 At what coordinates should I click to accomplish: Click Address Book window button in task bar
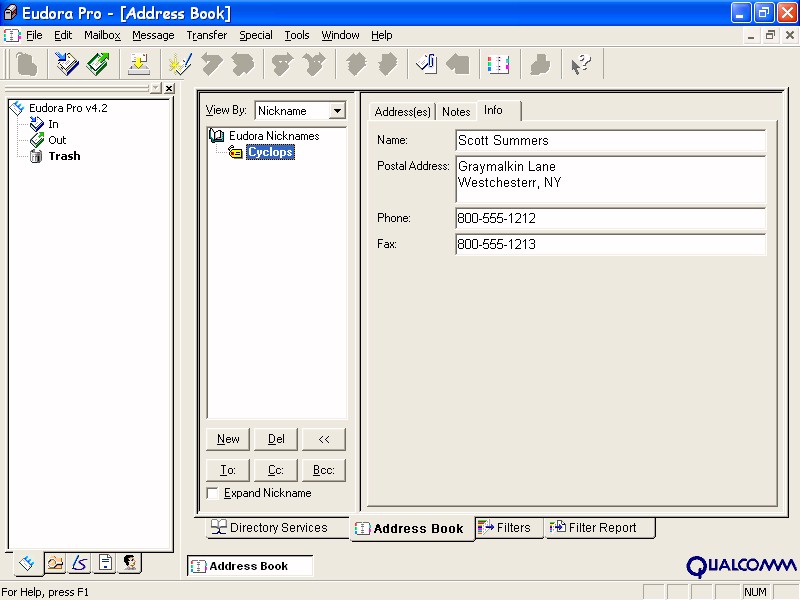[250, 566]
